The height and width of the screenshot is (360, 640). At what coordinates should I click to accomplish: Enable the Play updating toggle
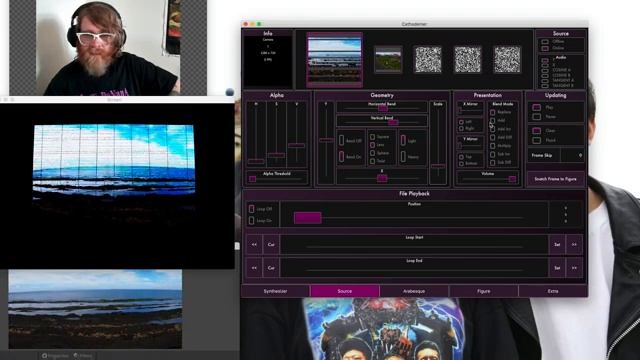537,107
